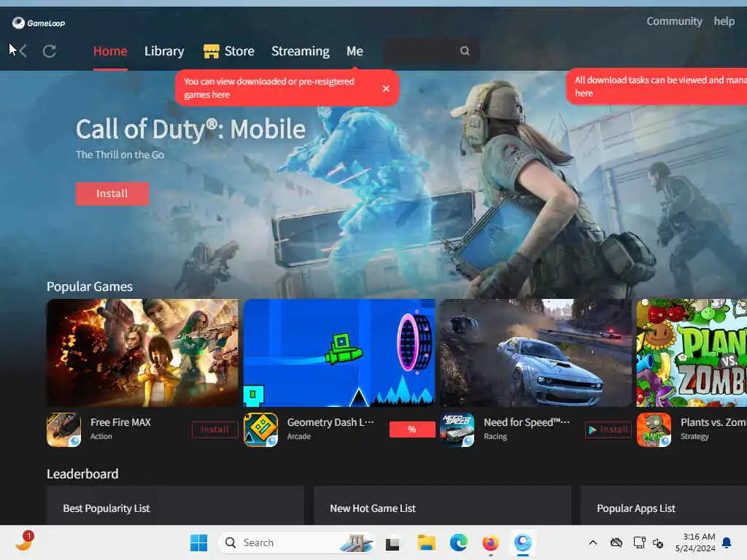Launch Microsoft Edge from taskbar
The image size is (747, 560).
tap(458, 542)
